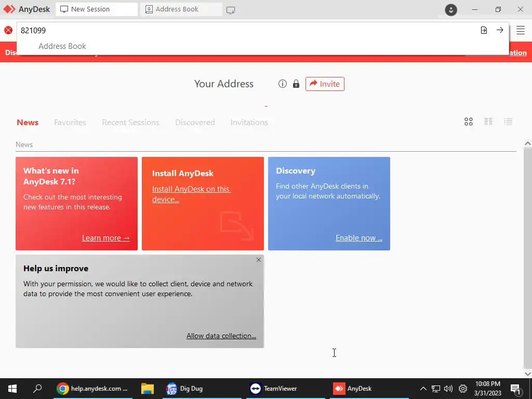Click the taskbar search icon
The image size is (532, 399).
pyautogui.click(x=37, y=388)
